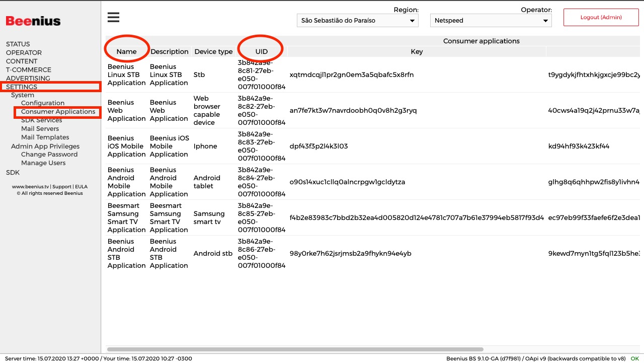Viewport: 644px width, 364px height.
Task: Open Mail Servers settings
Action: [40, 129]
